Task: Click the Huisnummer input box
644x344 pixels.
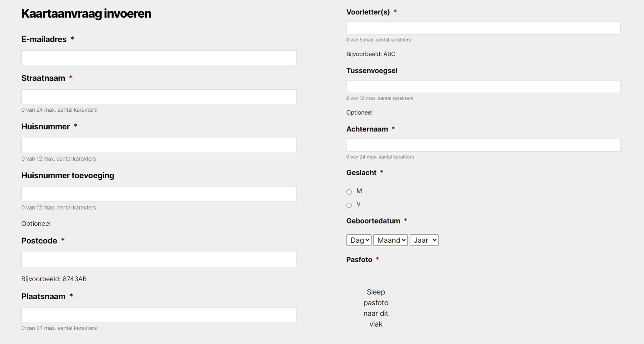Action: 159,145
